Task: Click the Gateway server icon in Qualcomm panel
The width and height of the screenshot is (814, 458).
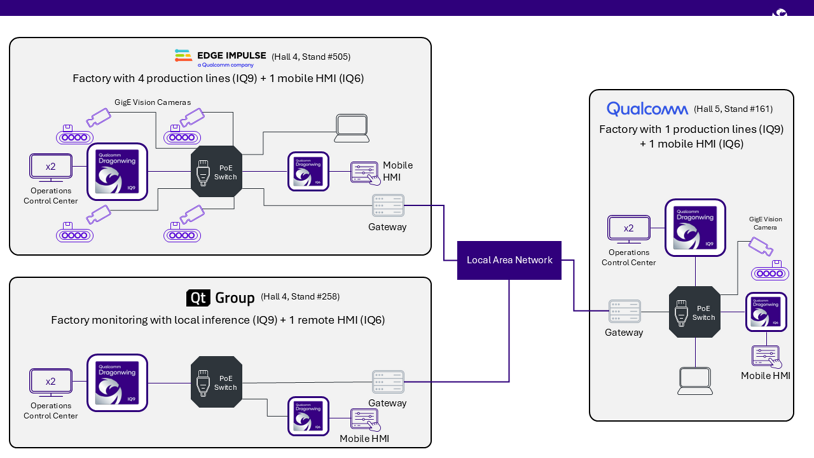Action: click(x=625, y=311)
